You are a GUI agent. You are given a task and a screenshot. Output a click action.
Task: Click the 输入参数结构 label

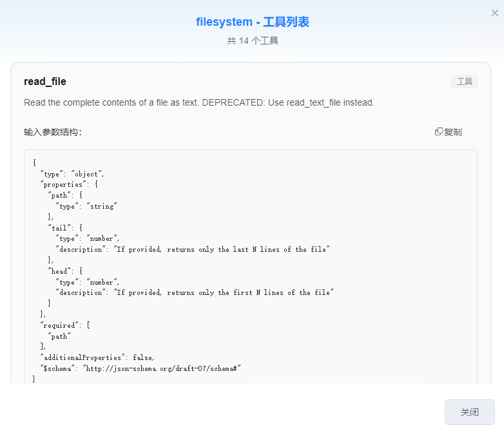pyautogui.click(x=53, y=132)
